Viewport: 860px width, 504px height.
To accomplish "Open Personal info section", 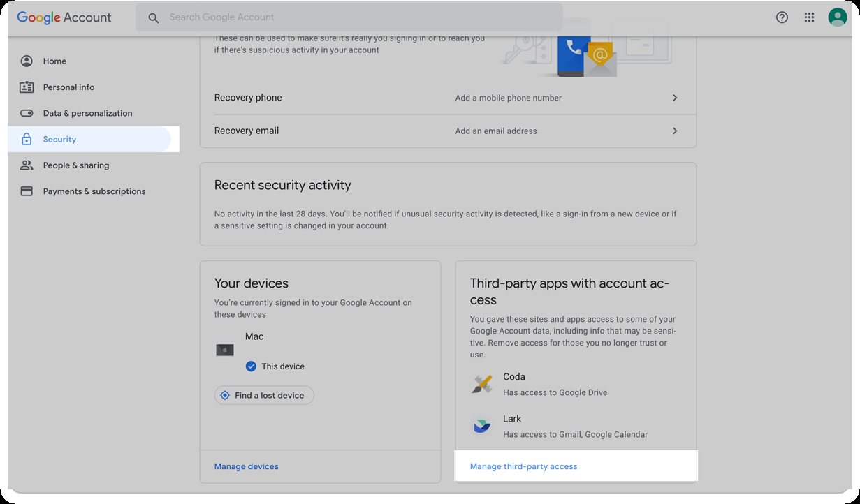I will 68,87.
